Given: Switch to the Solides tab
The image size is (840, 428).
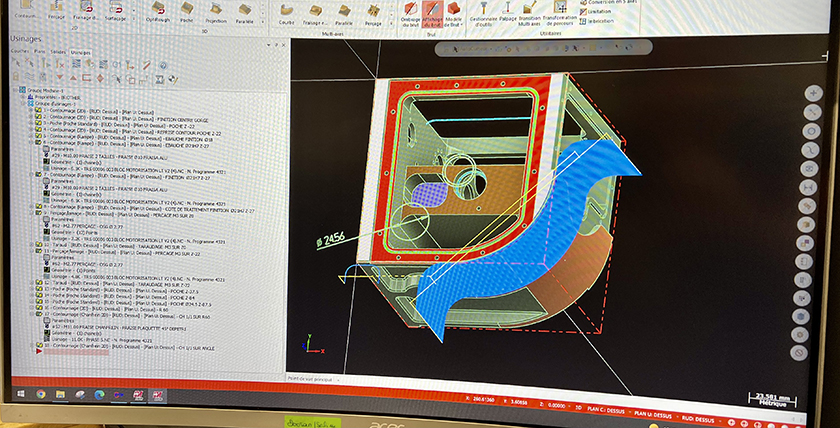Looking at the screenshot, I should pyautogui.click(x=59, y=51).
